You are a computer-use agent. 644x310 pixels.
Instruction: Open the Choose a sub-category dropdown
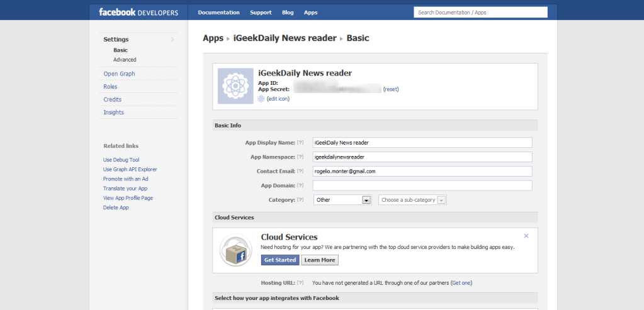pos(412,200)
